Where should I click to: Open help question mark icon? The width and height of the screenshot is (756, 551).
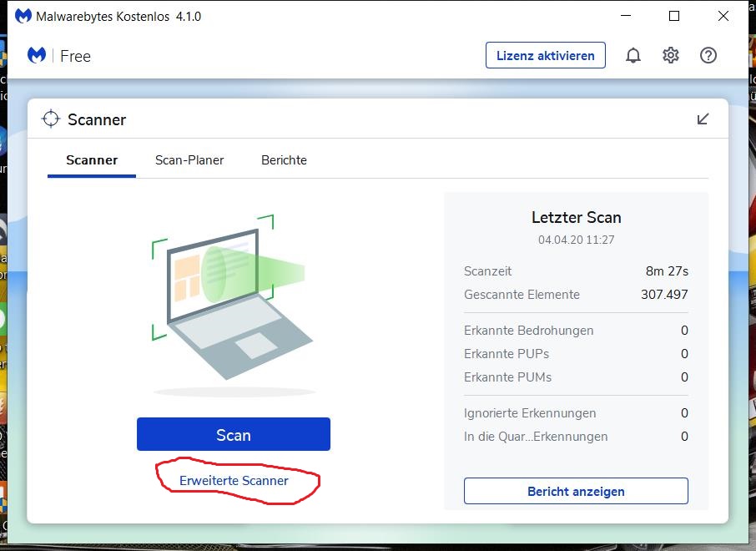(708, 56)
